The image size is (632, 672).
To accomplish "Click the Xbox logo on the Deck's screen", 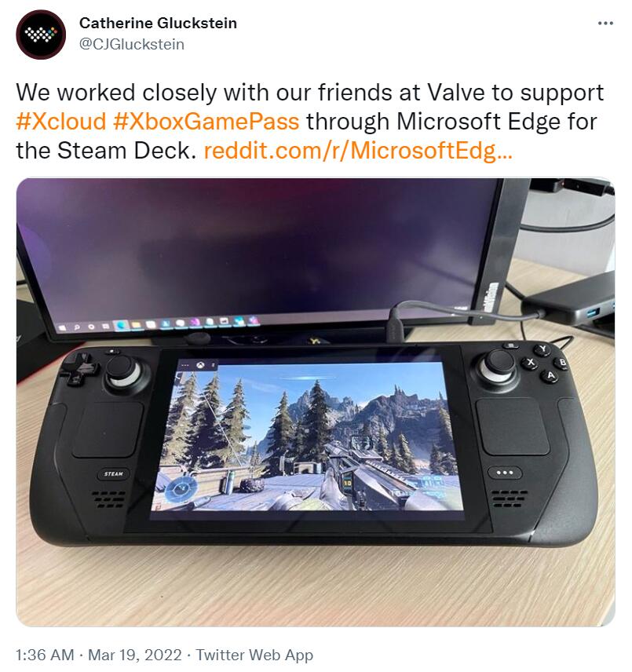I will click(x=200, y=365).
